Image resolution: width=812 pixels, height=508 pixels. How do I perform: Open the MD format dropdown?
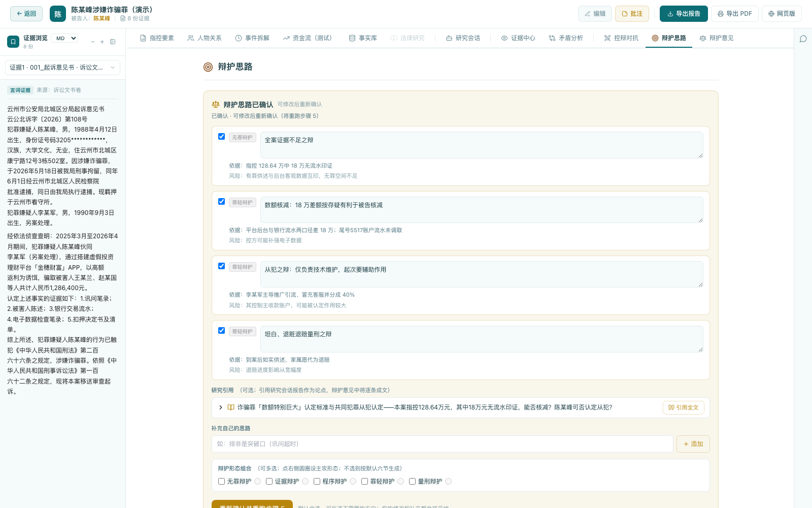pos(65,38)
